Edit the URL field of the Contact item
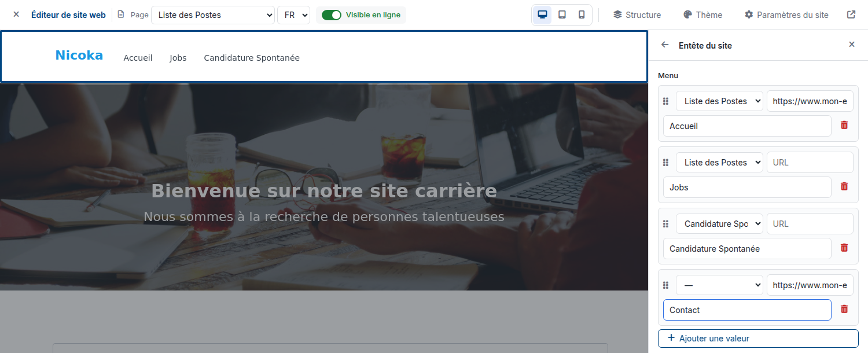 (810, 285)
